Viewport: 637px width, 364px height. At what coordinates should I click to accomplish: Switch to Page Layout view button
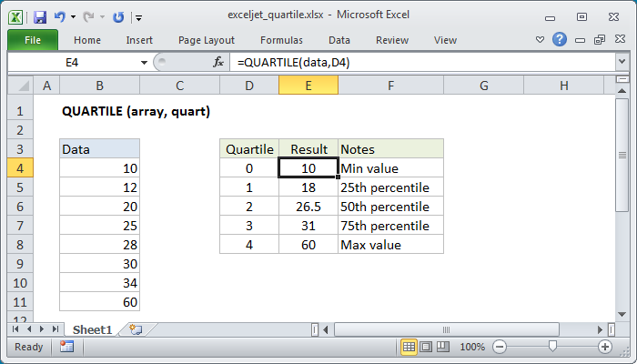click(x=426, y=347)
